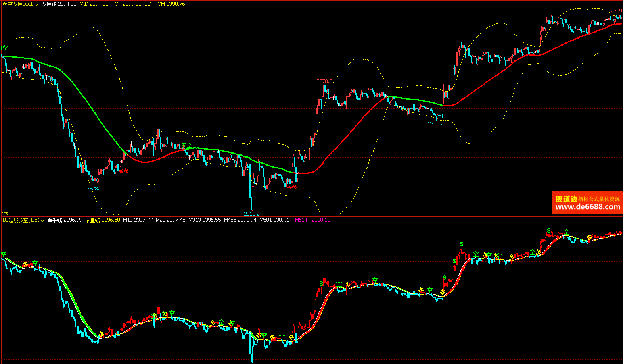Select the 2355.2 price label
Viewport: 623px width, 364px height.
point(435,124)
